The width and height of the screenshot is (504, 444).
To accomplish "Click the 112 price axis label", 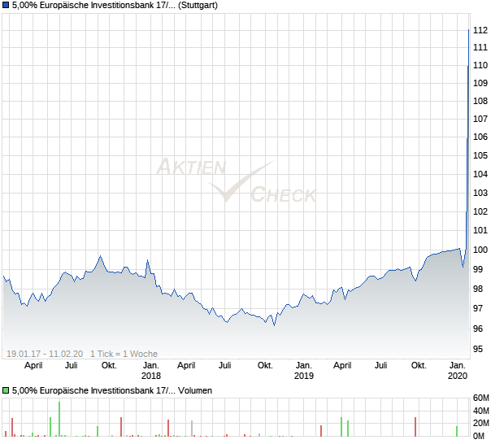I will [480, 30].
